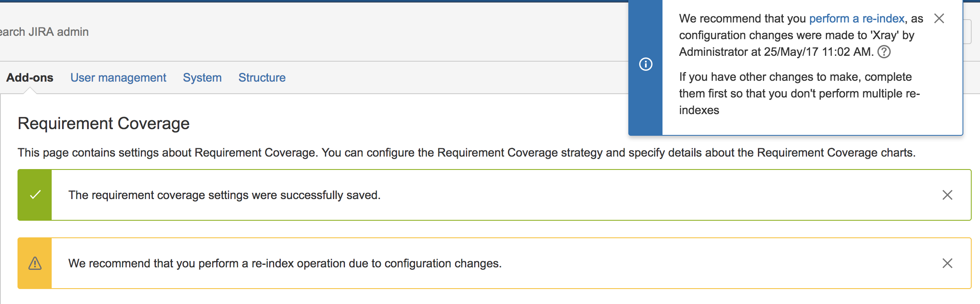Click the Requirement Coverage page heading
The height and width of the screenshot is (304, 980).
click(103, 124)
